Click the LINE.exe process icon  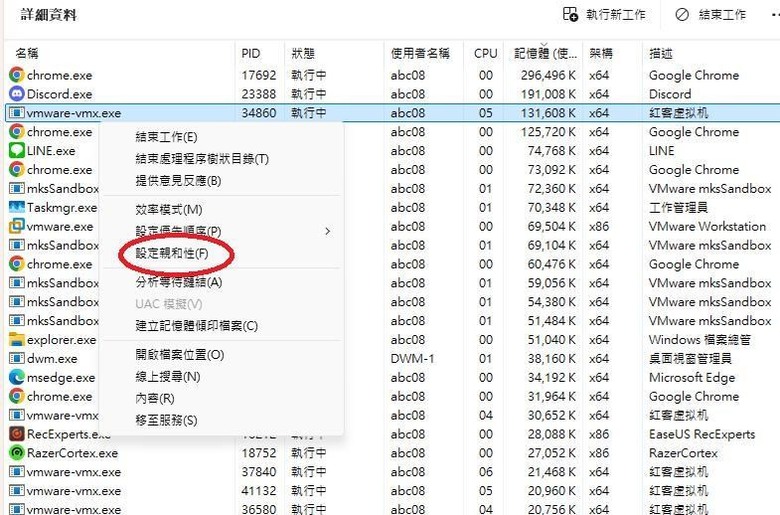pos(16,151)
